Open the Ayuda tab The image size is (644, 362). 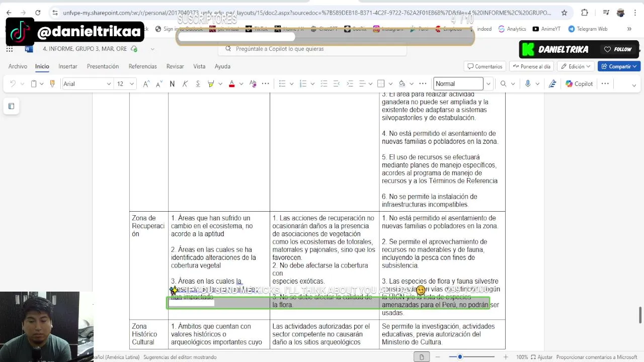tap(222, 66)
